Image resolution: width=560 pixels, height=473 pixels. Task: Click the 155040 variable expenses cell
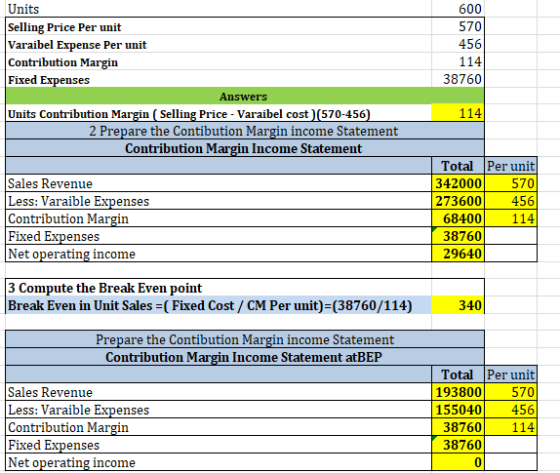pos(458,409)
